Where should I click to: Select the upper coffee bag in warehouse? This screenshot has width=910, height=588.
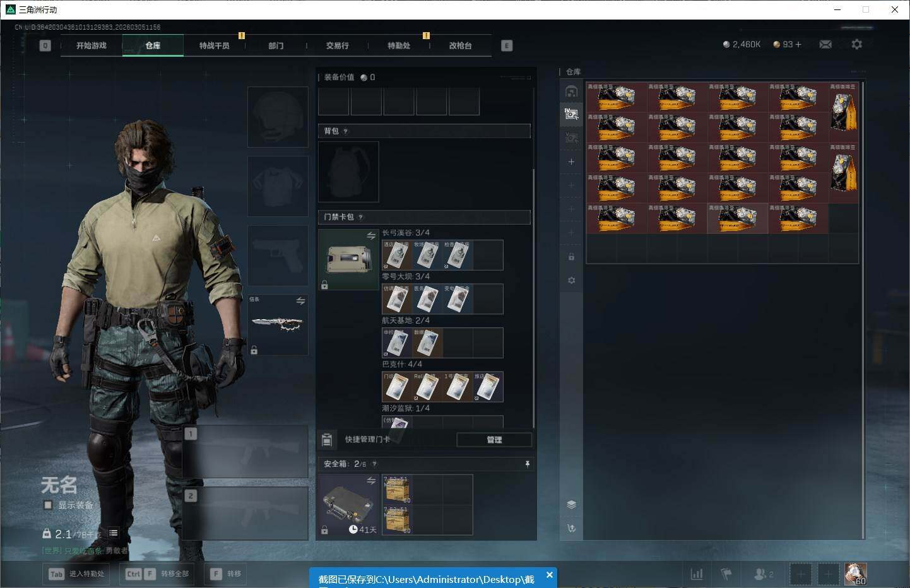pos(844,113)
